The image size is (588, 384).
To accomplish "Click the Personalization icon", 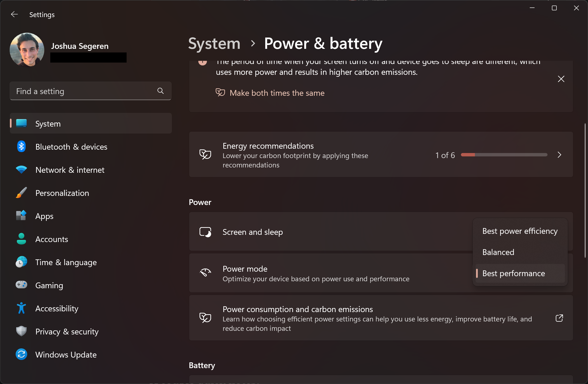I will (22, 193).
